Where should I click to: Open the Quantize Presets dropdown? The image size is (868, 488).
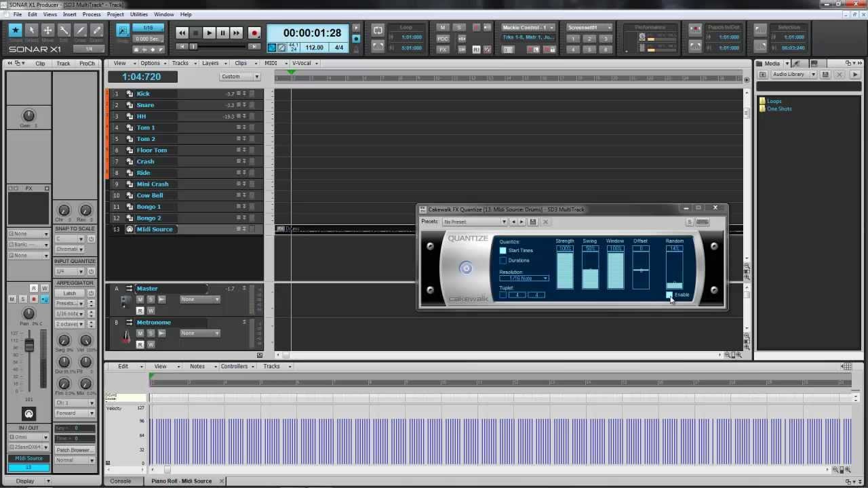[474, 222]
